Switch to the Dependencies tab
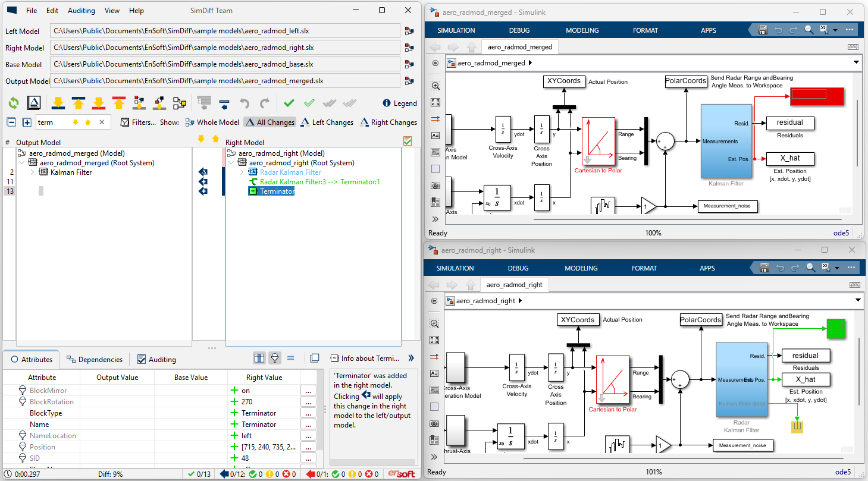 point(94,359)
